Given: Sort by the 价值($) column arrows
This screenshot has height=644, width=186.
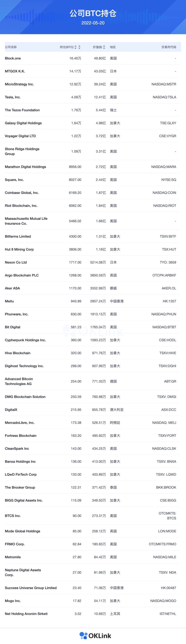Looking at the screenshot, I should (x=104, y=47).
